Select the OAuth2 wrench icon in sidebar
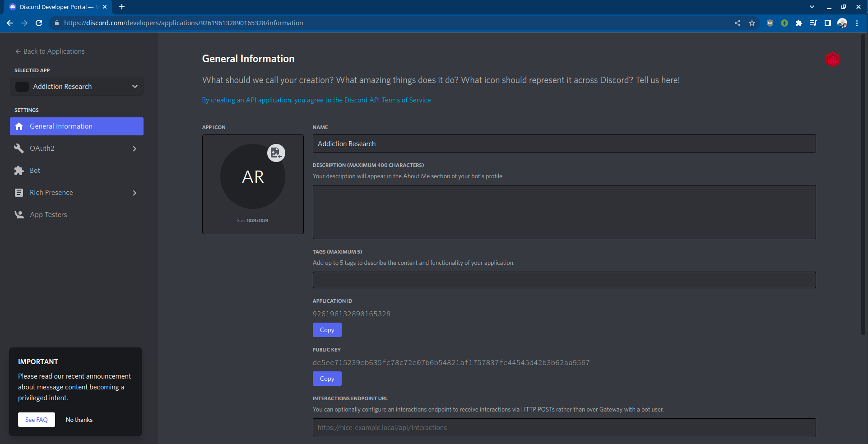Viewport: 868px width, 444px height. 19,148
